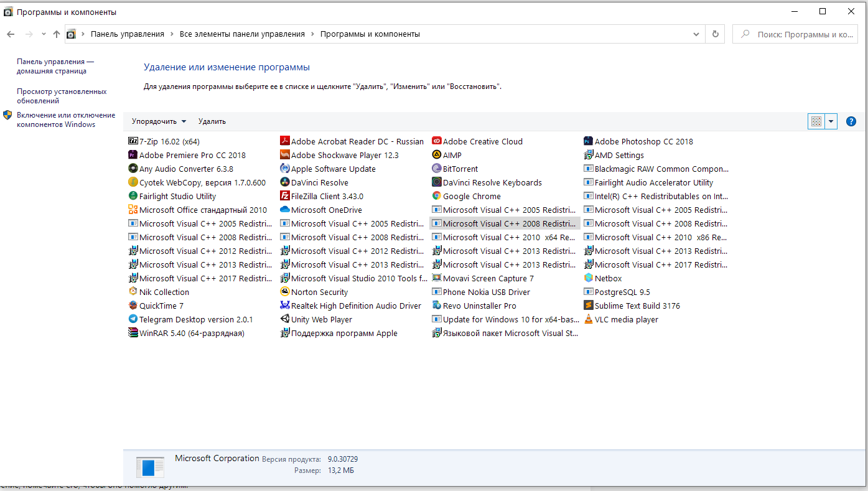Select the AIMP icon

tap(436, 155)
